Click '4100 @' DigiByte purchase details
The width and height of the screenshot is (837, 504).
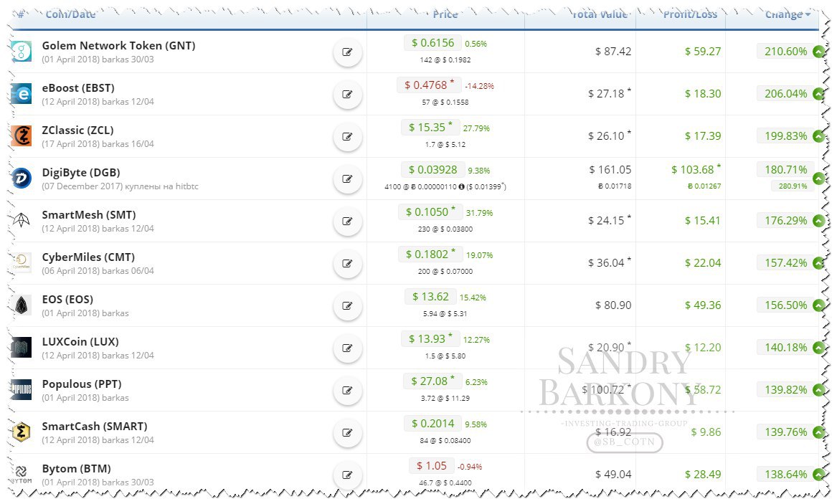tap(445, 186)
